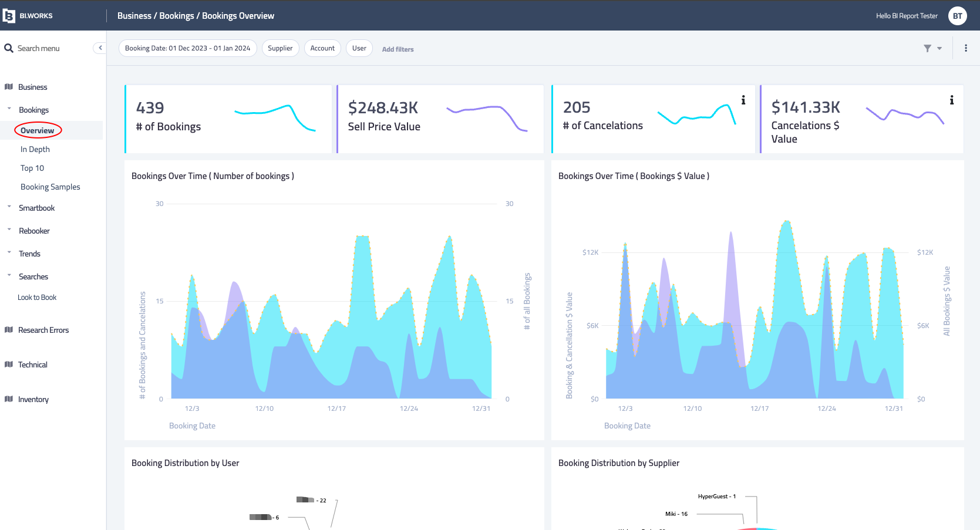Expand the Trends tree arrow

[9, 252]
